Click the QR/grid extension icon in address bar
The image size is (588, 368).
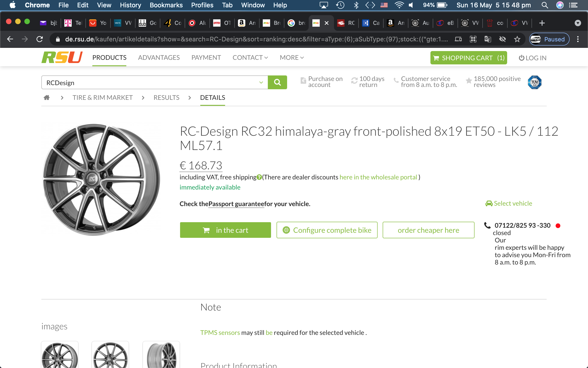tap(473, 39)
